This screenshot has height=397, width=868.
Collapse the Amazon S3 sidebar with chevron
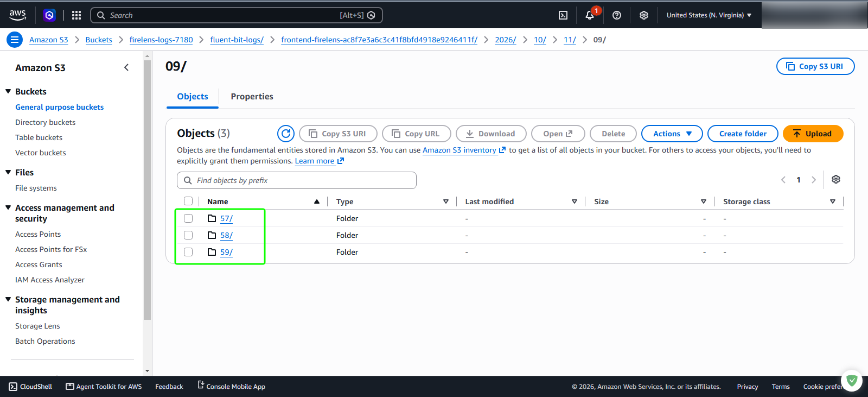pyautogui.click(x=126, y=67)
